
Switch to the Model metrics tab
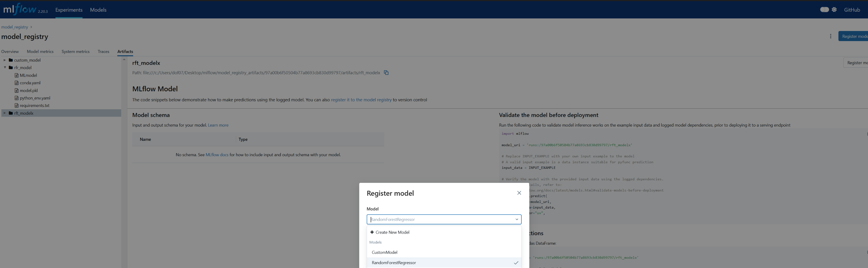tap(40, 51)
